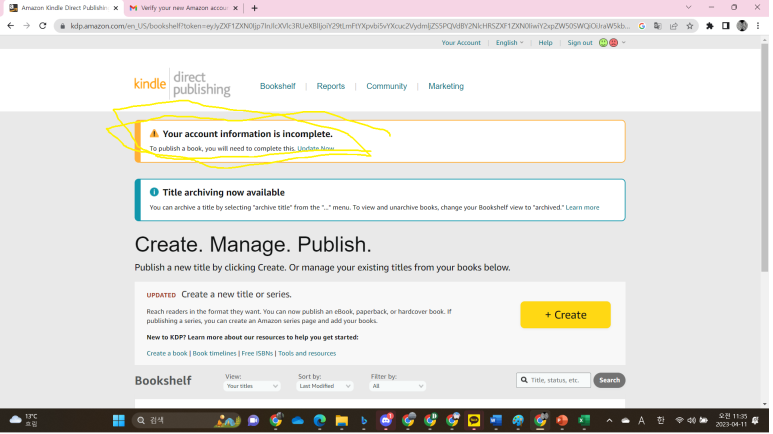Image resolution: width=773 pixels, height=434 pixels.
Task: Click the Book timelines link
Action: (214, 354)
